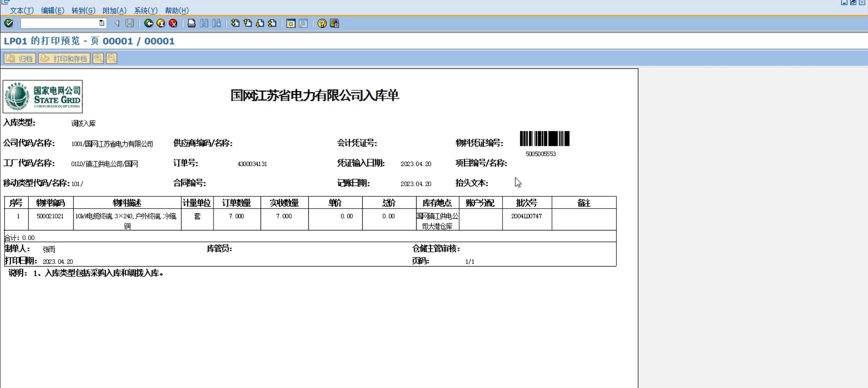The height and width of the screenshot is (388, 868).
Task: Expand the command field history dropdown
Action: click(101, 23)
